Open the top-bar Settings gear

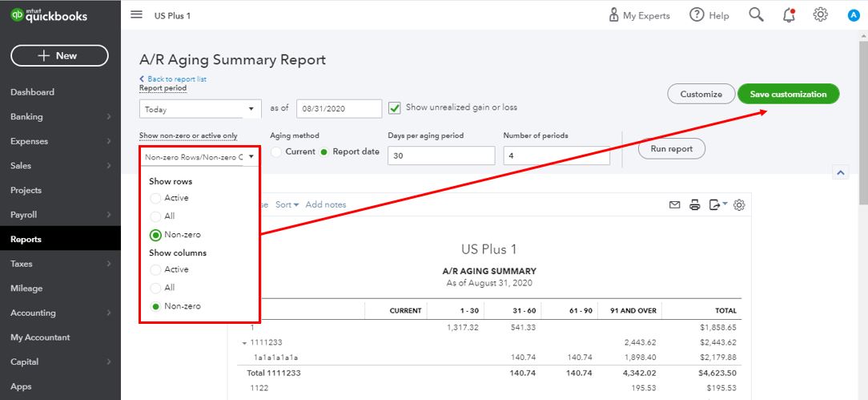(820, 15)
